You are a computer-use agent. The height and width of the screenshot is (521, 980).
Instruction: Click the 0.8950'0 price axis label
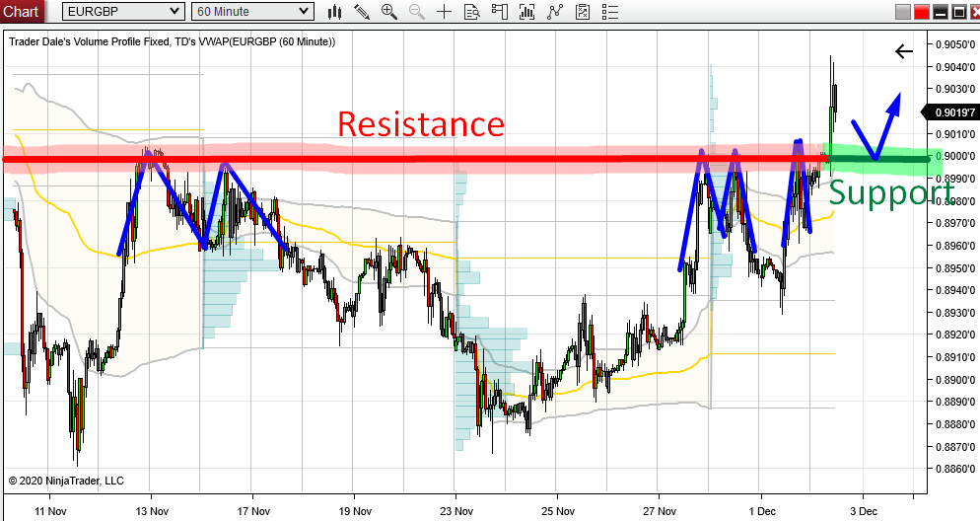pos(954,268)
